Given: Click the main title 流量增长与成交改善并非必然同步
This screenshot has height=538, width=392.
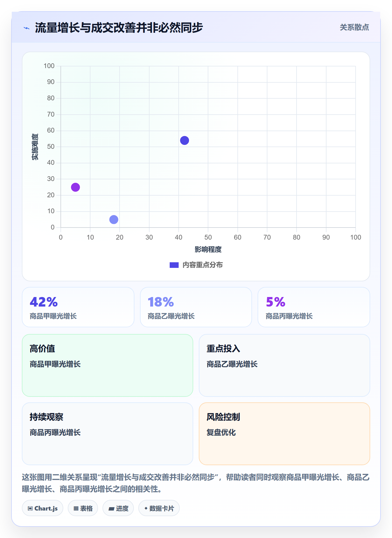Looking at the screenshot, I should pyautogui.click(x=119, y=28).
